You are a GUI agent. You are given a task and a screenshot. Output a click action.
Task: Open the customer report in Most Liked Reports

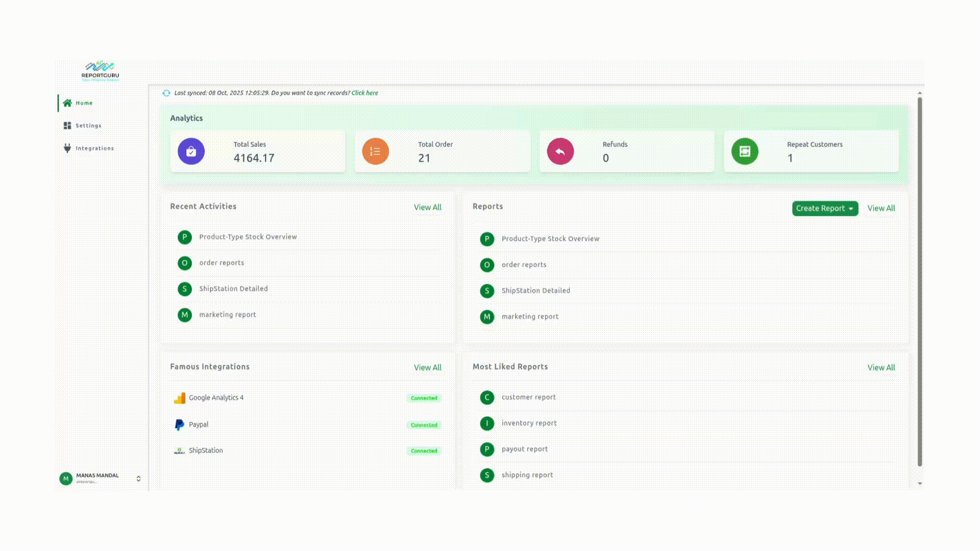tap(528, 397)
